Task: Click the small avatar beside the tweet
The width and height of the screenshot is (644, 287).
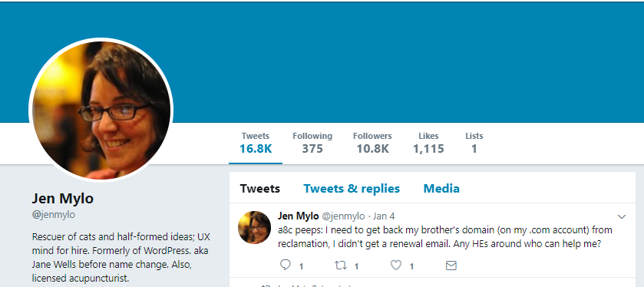Action: 255,227
